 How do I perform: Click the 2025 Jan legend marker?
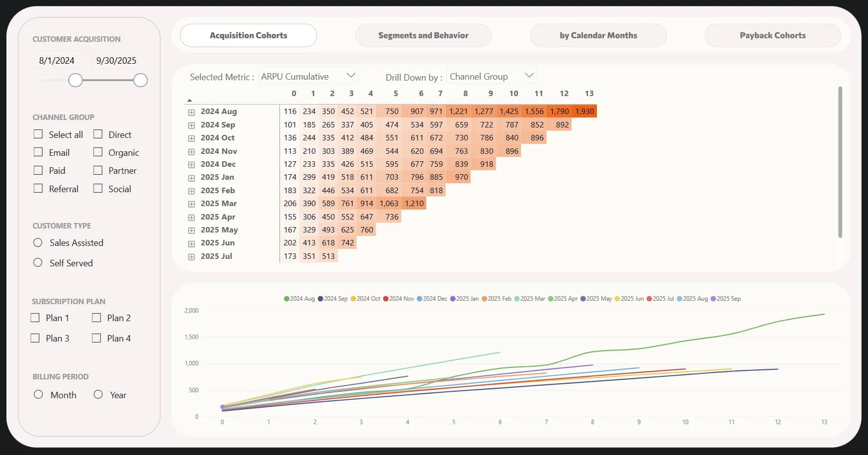coord(452,299)
